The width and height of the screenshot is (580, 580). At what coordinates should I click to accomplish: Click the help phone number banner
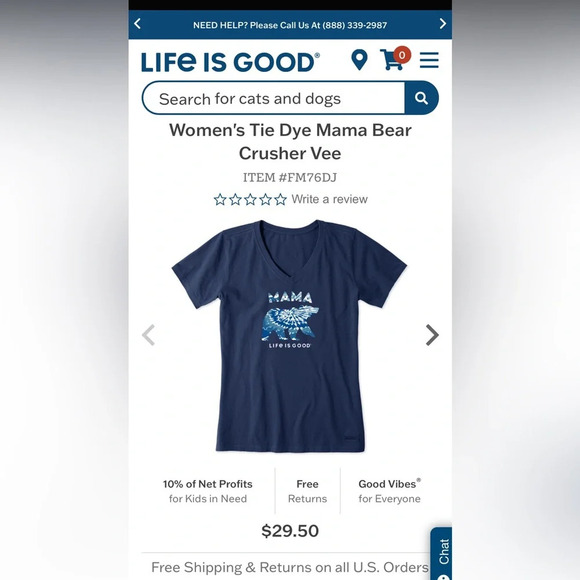pyautogui.click(x=290, y=25)
